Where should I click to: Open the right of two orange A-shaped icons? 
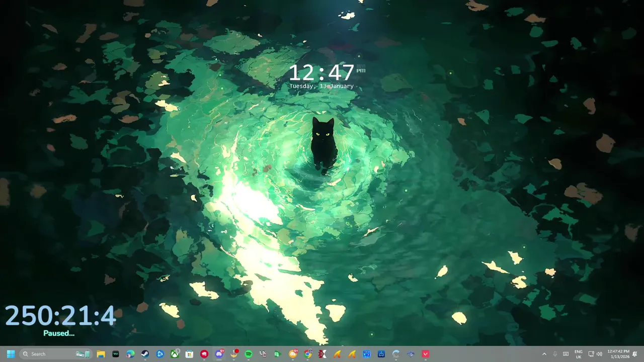point(352,354)
